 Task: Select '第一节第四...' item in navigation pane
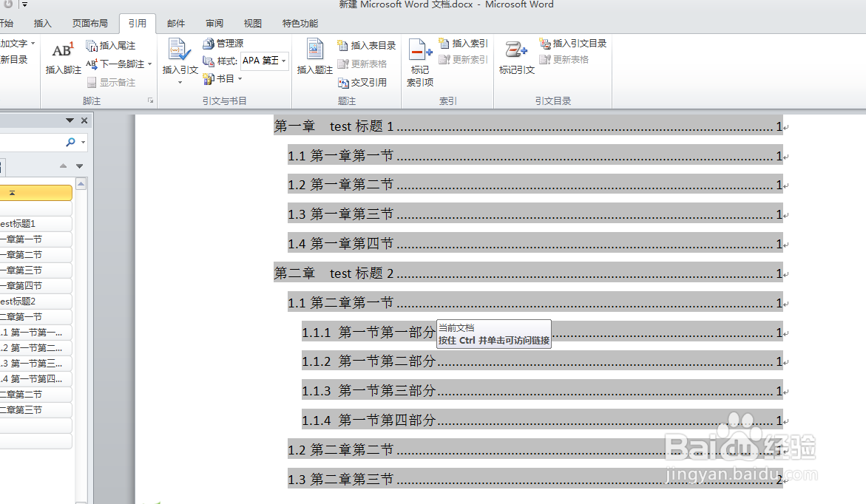coord(36,378)
